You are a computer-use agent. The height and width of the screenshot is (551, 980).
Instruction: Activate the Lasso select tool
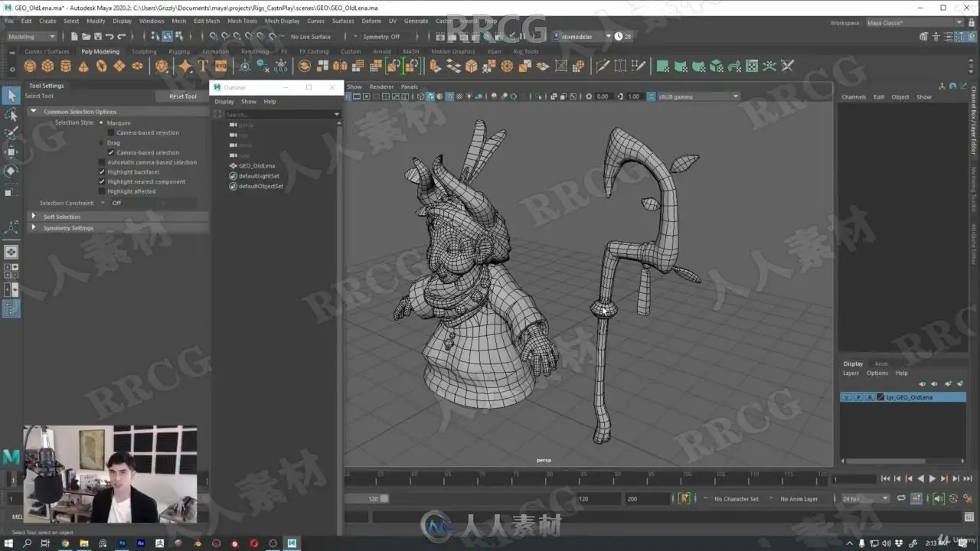[11, 115]
